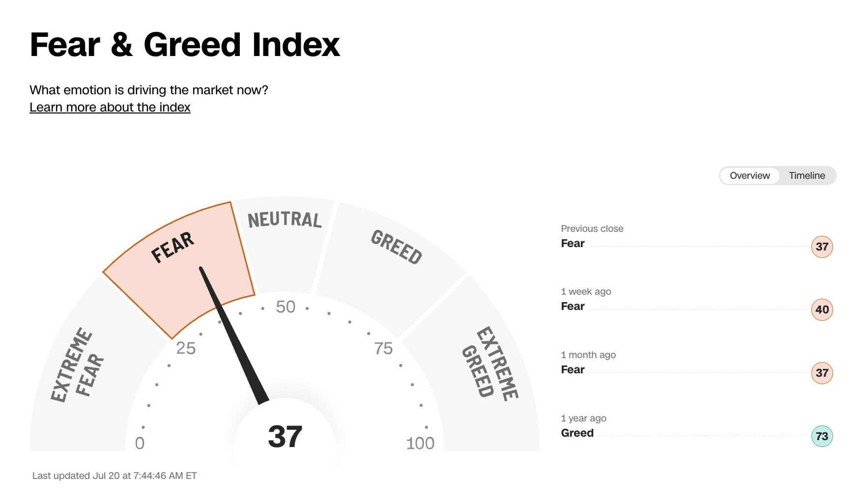Click the large 37 gauge center value
This screenshot has width=861, height=504.
[285, 436]
